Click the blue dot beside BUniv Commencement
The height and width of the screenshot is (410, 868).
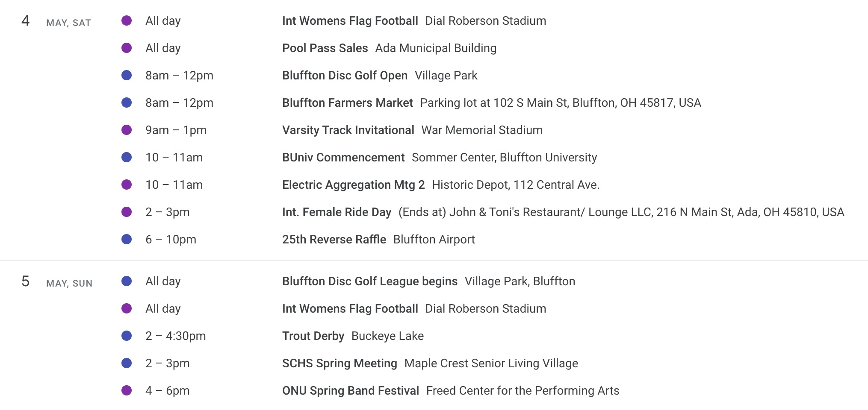[127, 157]
